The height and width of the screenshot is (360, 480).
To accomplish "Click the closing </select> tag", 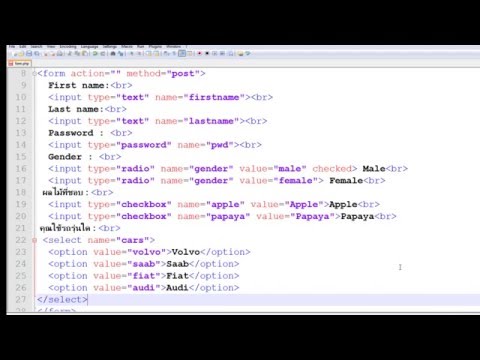I will tap(62, 300).
